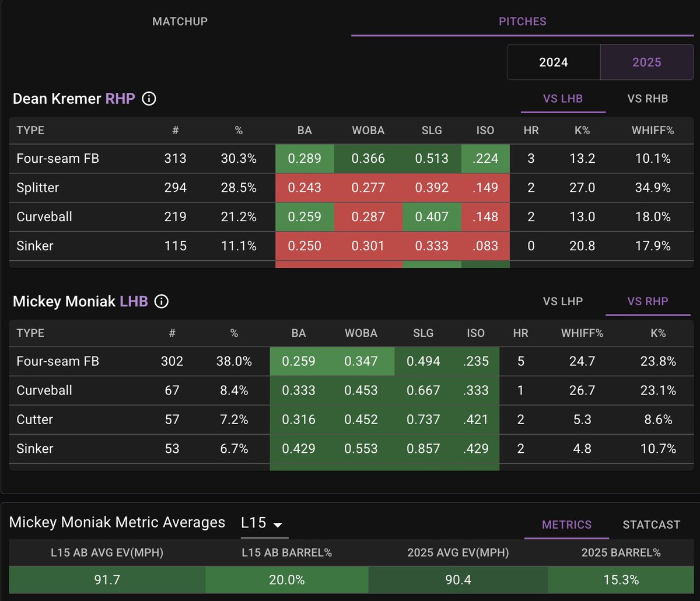Show Kremer stats VS RHB

pyautogui.click(x=647, y=99)
